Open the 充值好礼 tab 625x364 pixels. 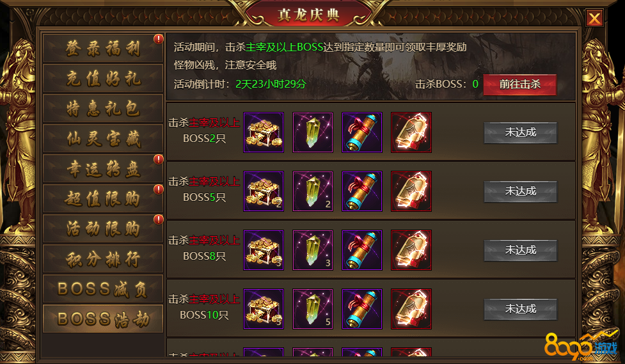pyautogui.click(x=103, y=79)
